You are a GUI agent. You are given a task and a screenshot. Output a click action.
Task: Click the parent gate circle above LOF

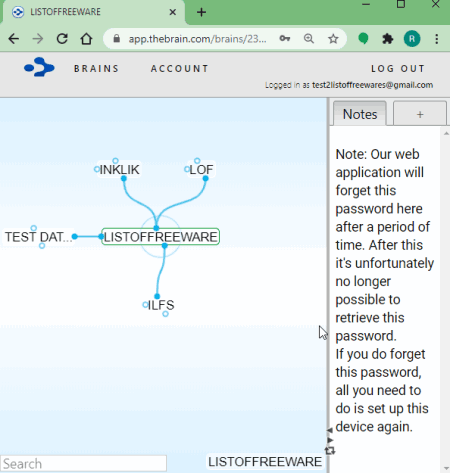197,161
